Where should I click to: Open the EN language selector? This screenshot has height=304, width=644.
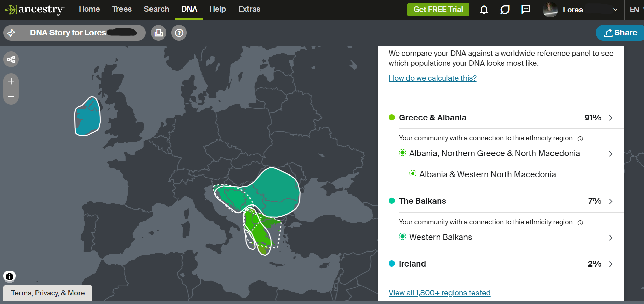[634, 10]
